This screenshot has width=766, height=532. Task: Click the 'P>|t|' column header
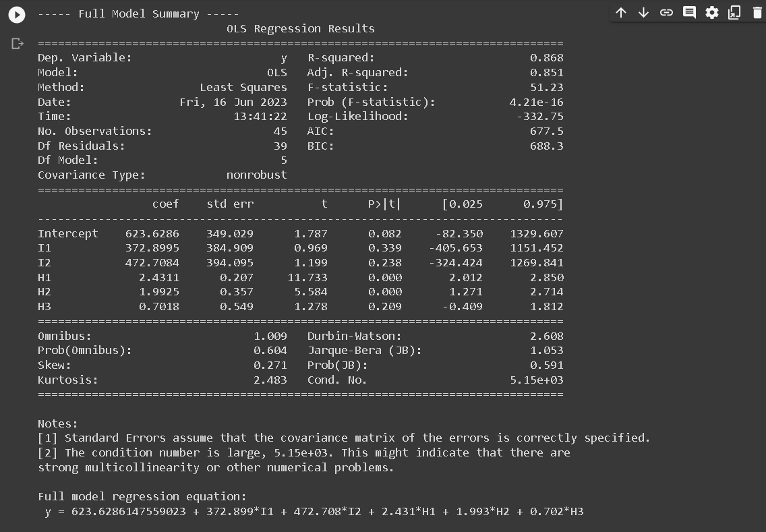point(384,204)
